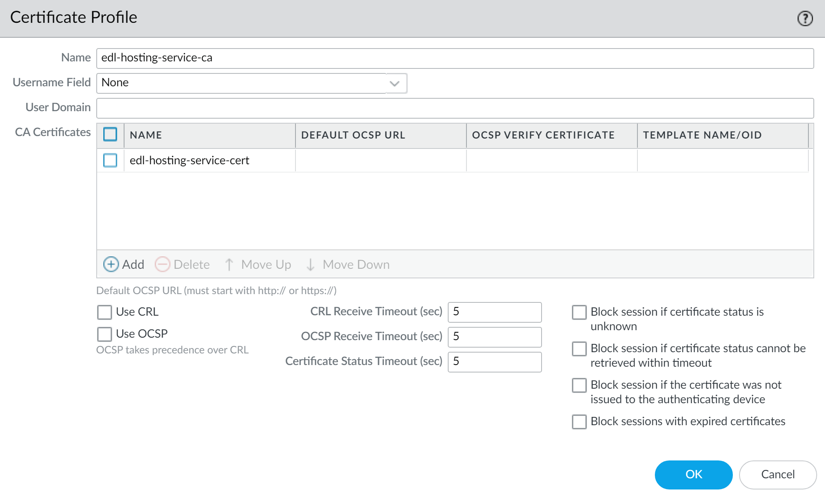Viewport: 825px width, 504px height.
Task: Open the help icon in dialog header
Action: coord(805,18)
